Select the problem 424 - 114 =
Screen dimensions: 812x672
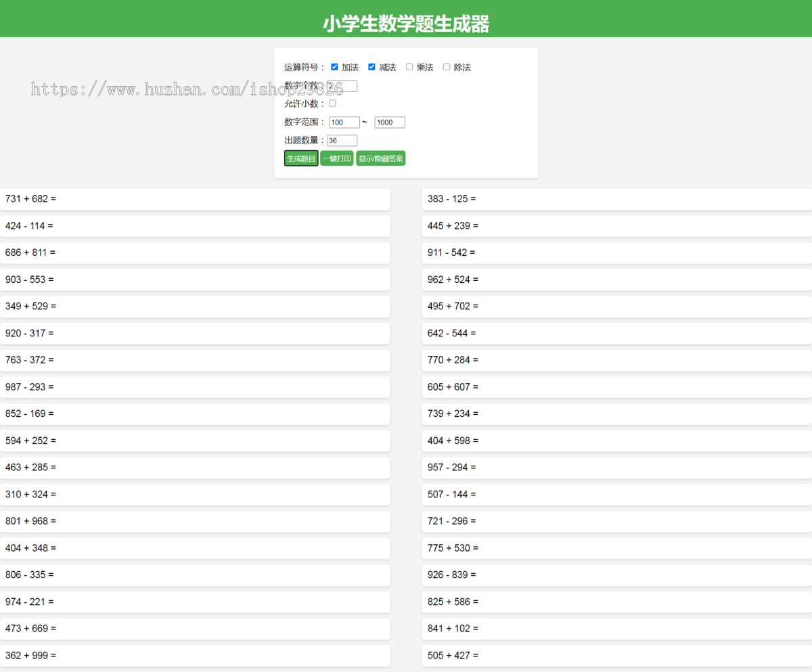click(195, 226)
